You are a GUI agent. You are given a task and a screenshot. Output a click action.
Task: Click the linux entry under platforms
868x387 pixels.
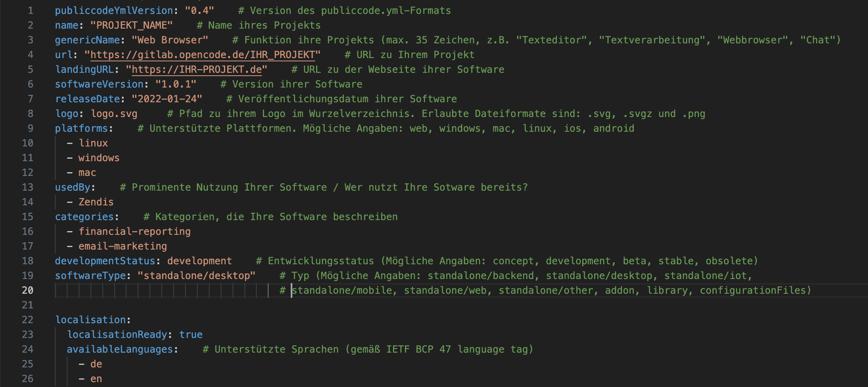tap(93, 143)
